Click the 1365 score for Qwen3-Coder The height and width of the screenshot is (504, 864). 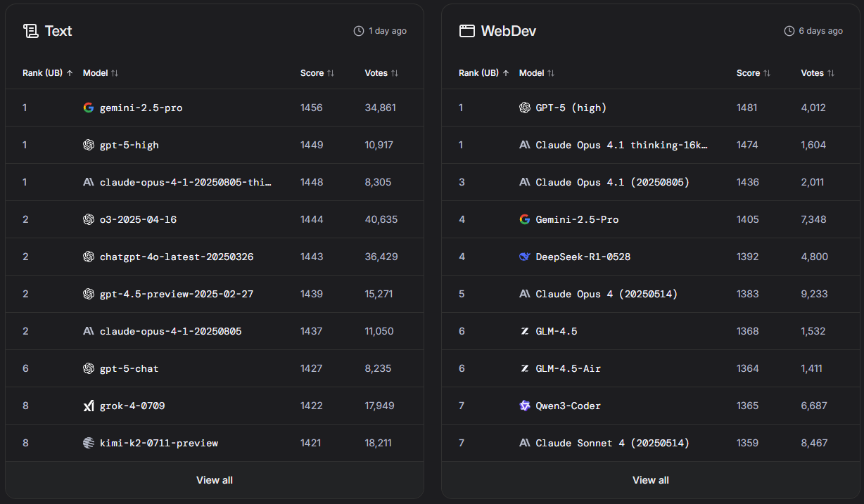748,406
